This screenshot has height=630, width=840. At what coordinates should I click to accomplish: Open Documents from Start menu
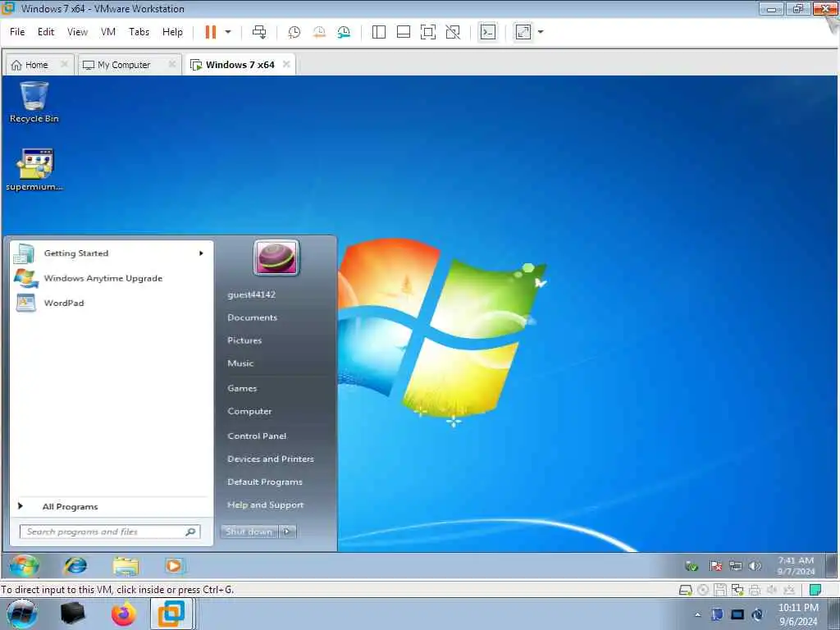[x=253, y=317]
